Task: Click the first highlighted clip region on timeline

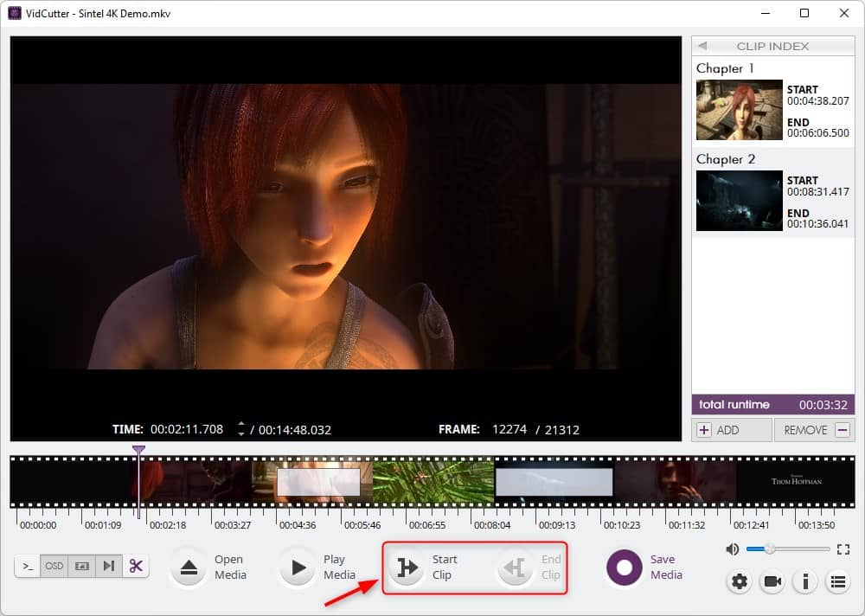Action: tap(318, 482)
